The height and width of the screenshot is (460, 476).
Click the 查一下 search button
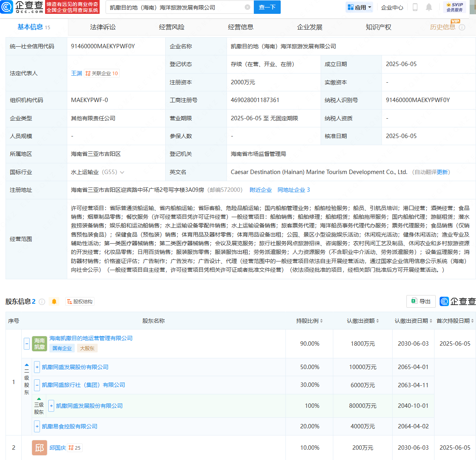[x=267, y=7]
